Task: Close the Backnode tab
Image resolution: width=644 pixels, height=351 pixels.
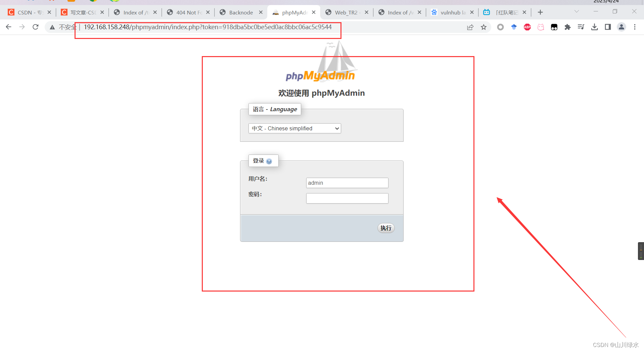Action: [x=261, y=12]
